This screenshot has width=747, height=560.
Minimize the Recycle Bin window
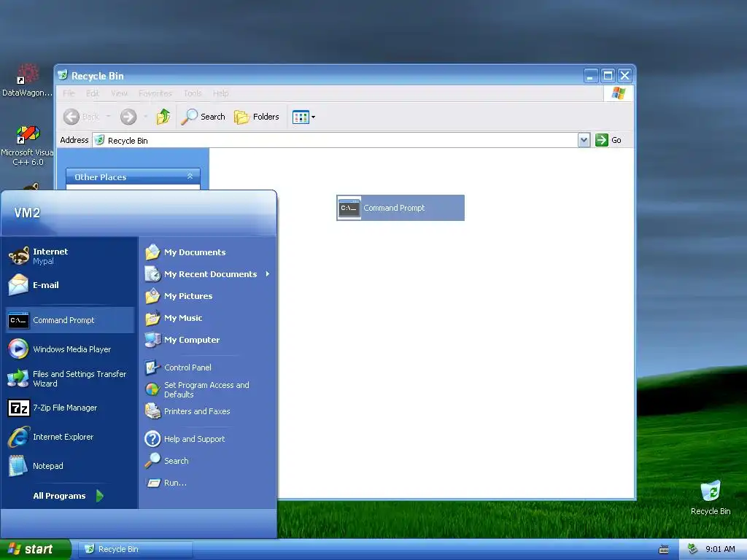[591, 75]
